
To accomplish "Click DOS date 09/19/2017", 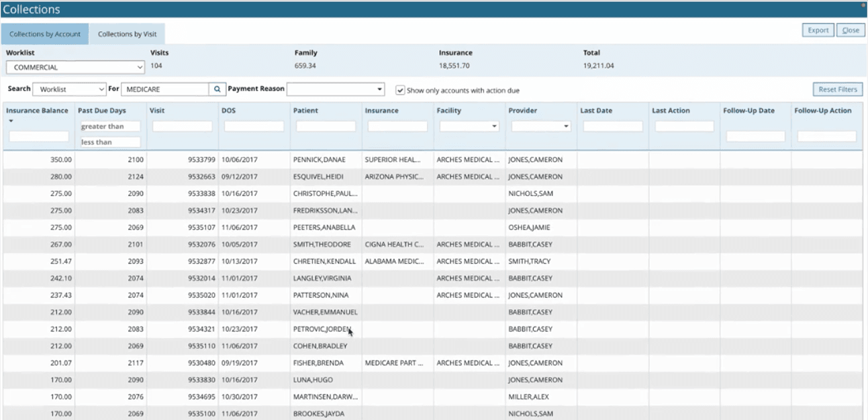I will [x=240, y=363].
